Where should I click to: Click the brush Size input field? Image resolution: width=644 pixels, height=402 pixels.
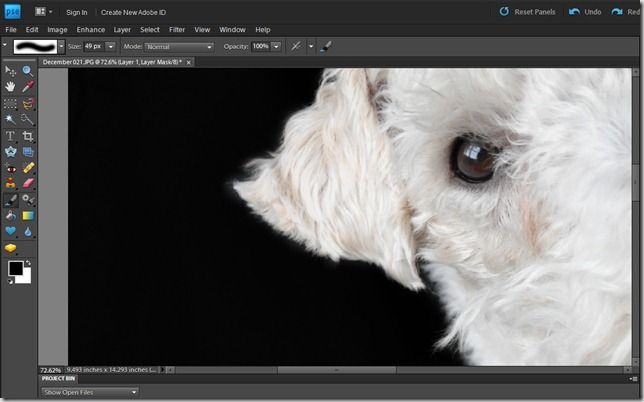coord(94,46)
